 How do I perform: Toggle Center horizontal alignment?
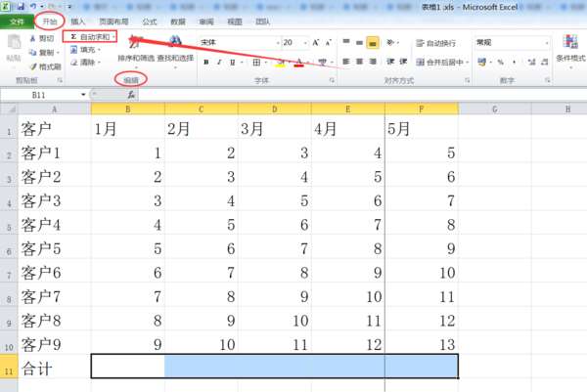click(359, 62)
